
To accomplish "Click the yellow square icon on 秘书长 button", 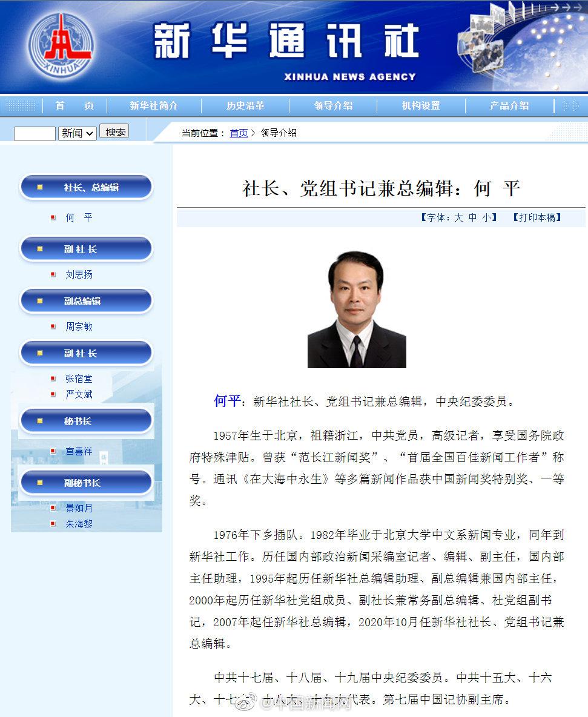I will [40, 421].
